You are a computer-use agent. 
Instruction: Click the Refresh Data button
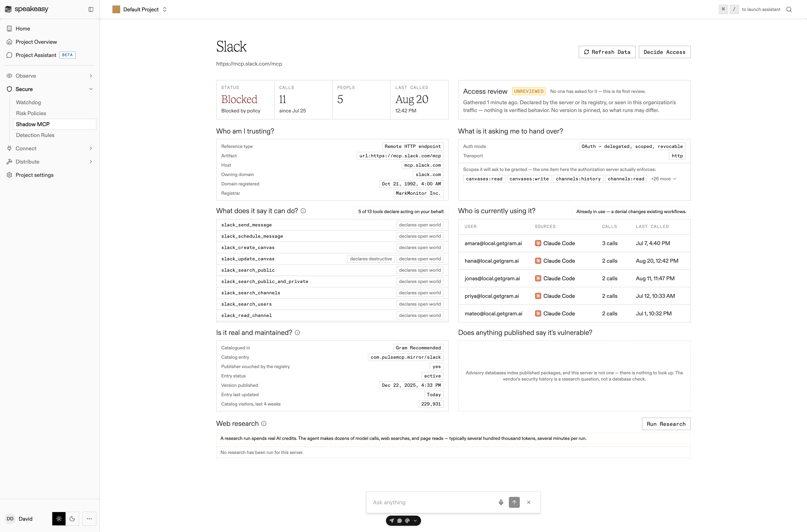607,52
